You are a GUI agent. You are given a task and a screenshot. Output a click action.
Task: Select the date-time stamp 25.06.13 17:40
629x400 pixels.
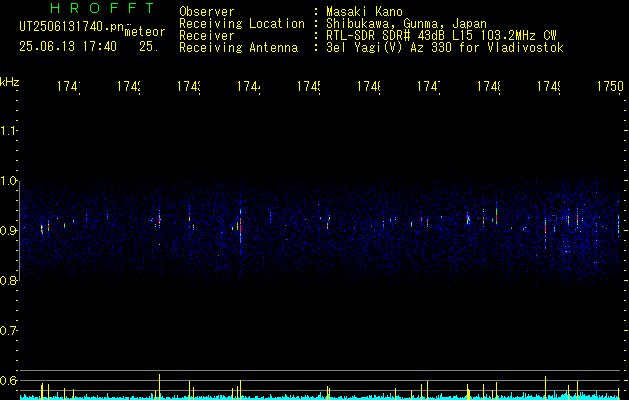coord(68,47)
